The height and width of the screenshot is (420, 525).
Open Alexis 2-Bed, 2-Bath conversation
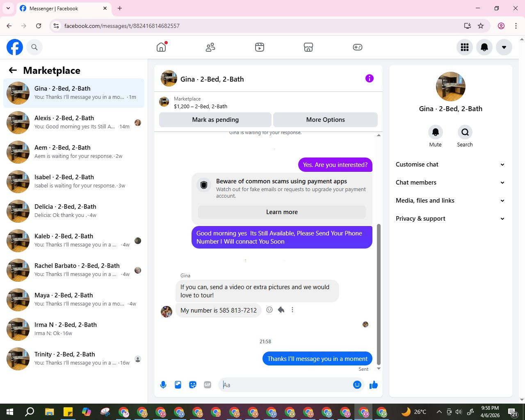pyautogui.click(x=74, y=123)
